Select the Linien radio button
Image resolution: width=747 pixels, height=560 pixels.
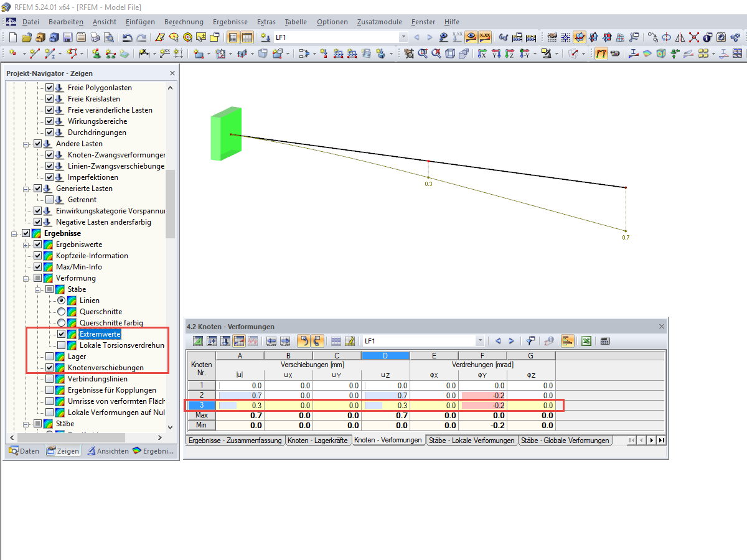(62, 301)
